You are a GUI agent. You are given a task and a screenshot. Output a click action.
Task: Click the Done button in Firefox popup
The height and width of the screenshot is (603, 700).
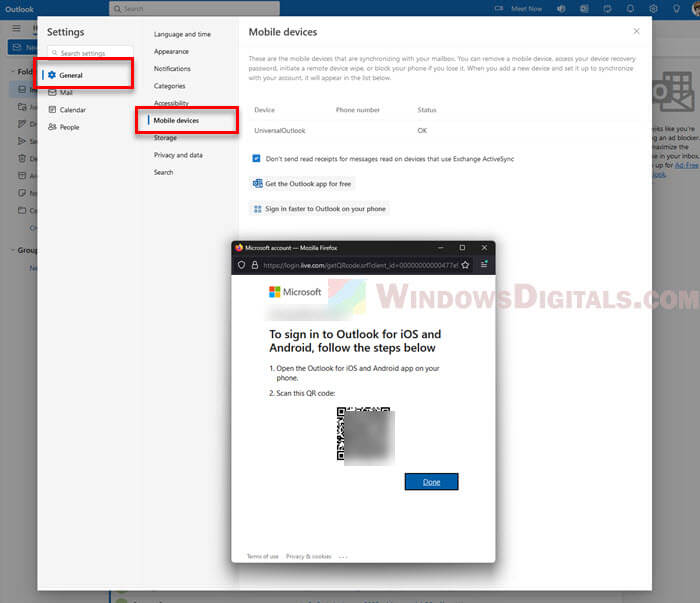(431, 482)
